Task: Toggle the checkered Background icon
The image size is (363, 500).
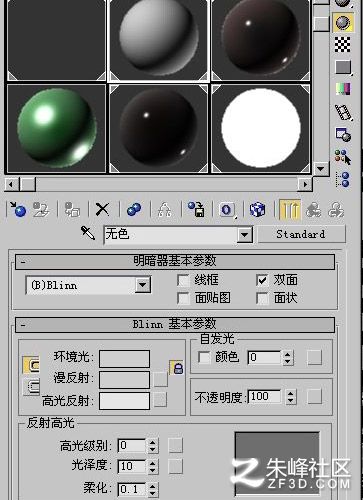Action: point(343,44)
